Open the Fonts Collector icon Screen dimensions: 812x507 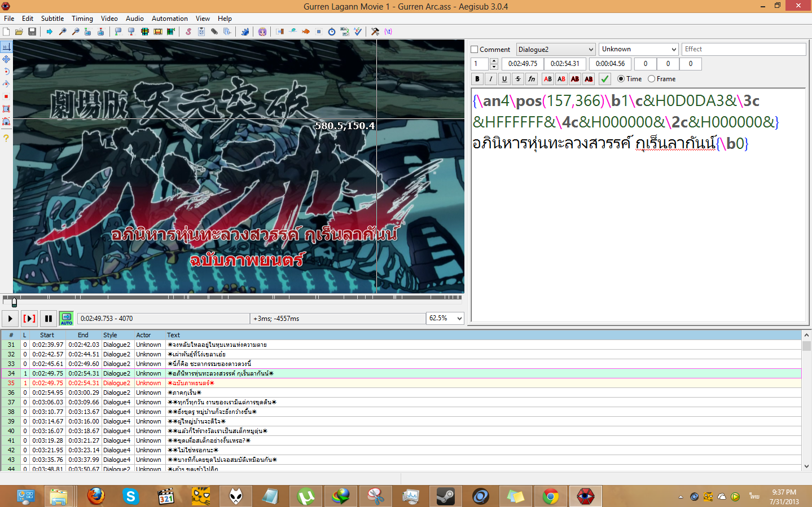(227, 32)
